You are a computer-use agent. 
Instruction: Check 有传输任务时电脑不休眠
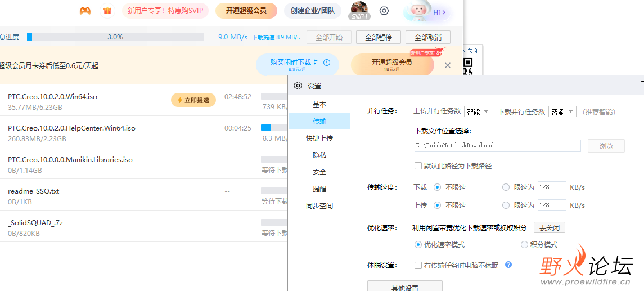(418, 266)
